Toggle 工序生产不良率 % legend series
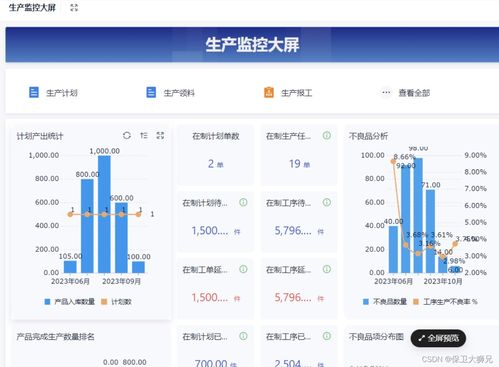This screenshot has width=499, height=367. coord(445,302)
